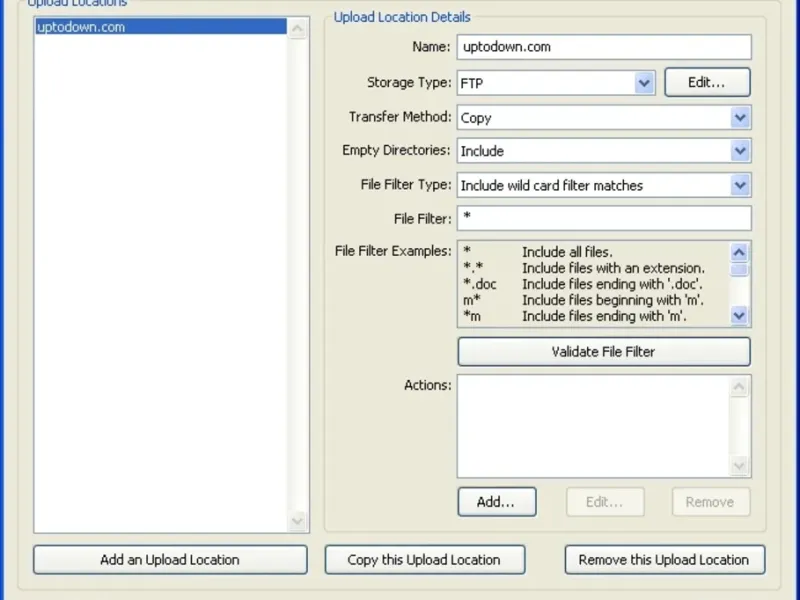Viewport: 800px width, 600px height.
Task: Click Add an Upload Location
Action: click(170, 560)
